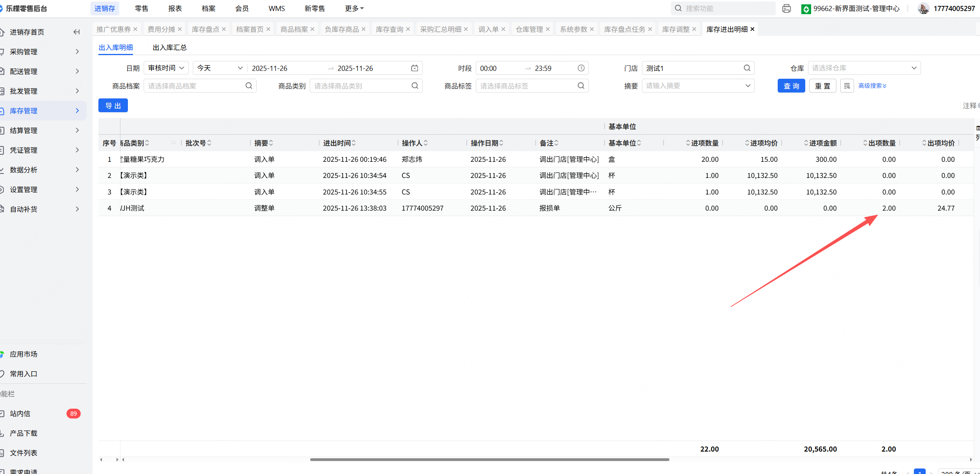Click magnifier icon in 商品档案 field
The height and width of the screenshot is (474, 980).
(249, 86)
